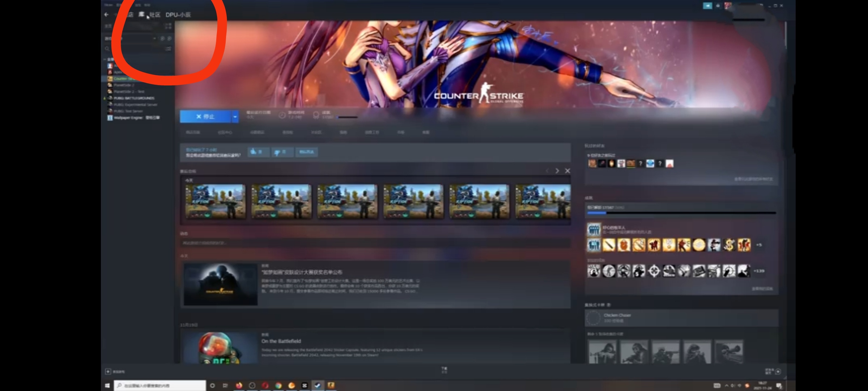
Task: Click the Chicken Chaser badge row
Action: (x=681, y=318)
